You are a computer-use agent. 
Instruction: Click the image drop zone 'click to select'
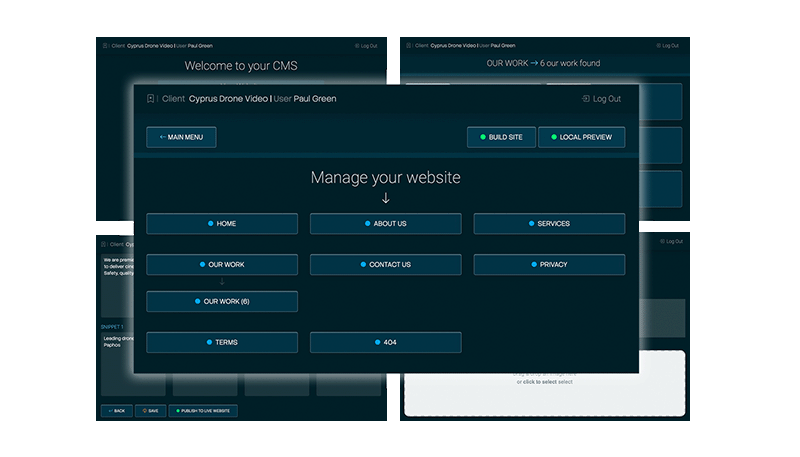pos(544,383)
